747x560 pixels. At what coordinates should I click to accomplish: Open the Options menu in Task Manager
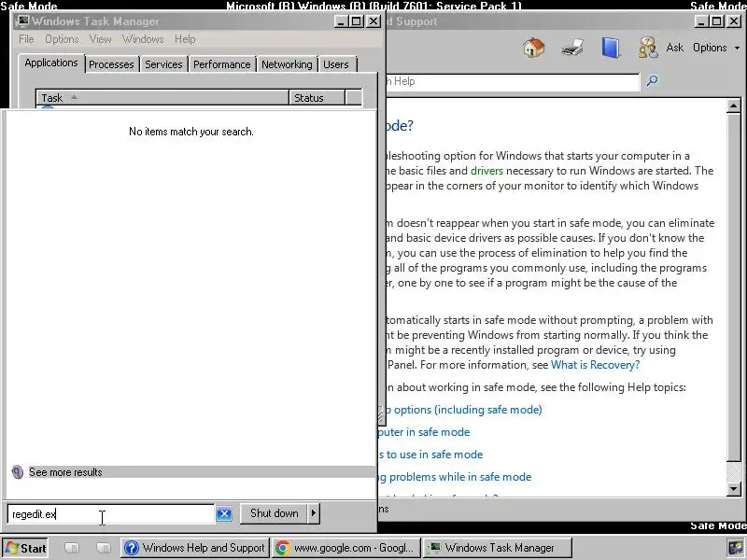click(x=62, y=39)
